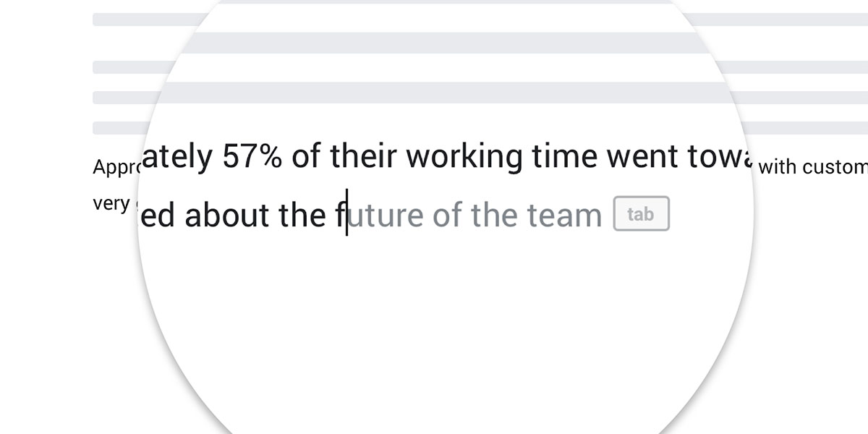Click the word "of" after 57%

[306, 156]
